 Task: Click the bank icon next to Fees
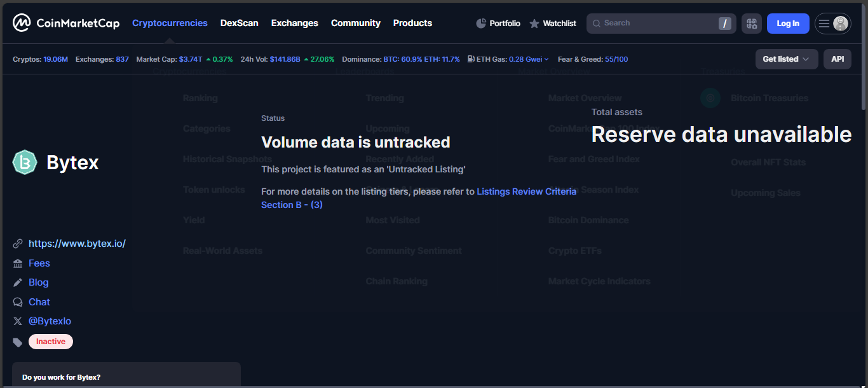click(18, 263)
